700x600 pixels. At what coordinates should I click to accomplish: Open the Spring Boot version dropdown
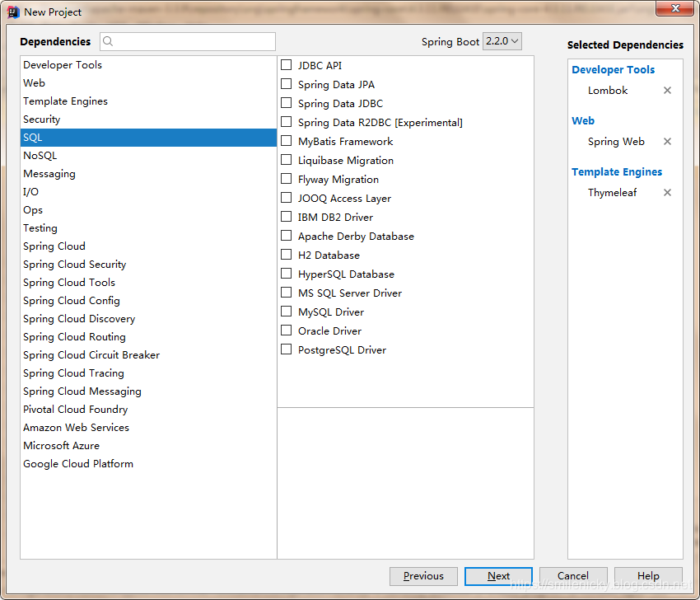[502, 41]
